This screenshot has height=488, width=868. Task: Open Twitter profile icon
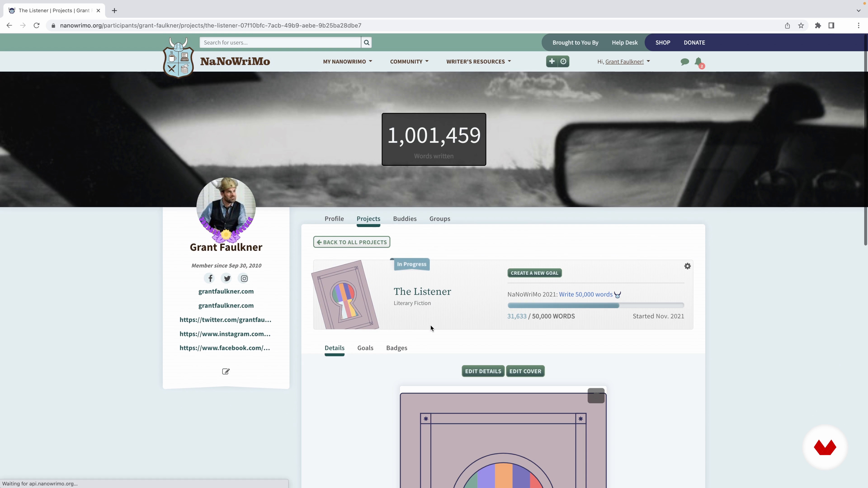pyautogui.click(x=227, y=279)
